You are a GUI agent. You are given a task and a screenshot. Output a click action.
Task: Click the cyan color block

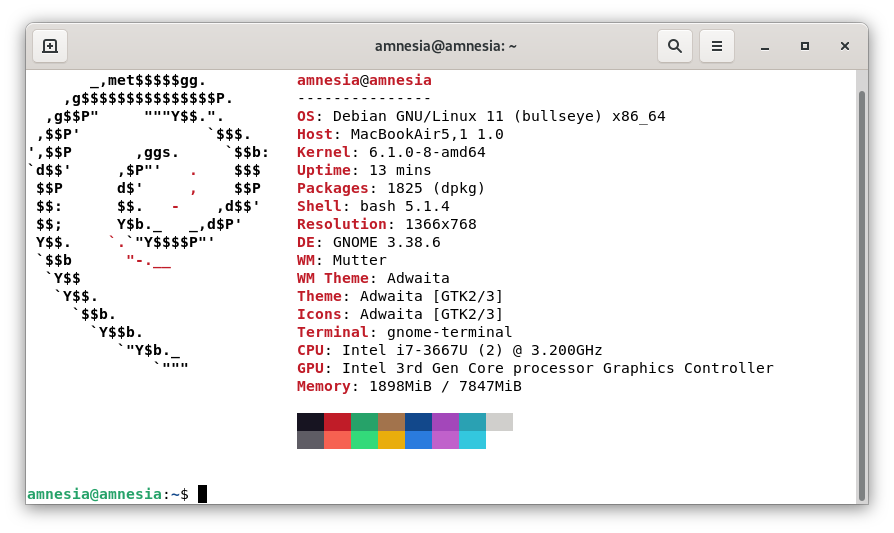coord(472,440)
